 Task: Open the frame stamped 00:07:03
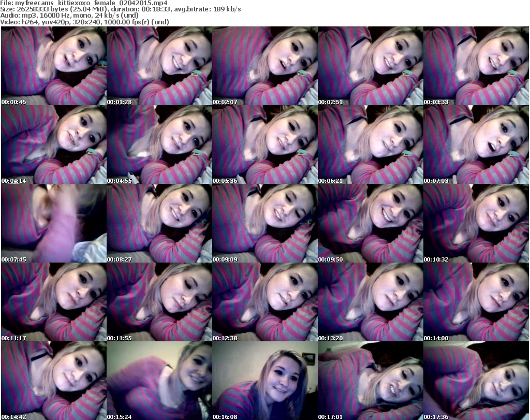[476, 144]
